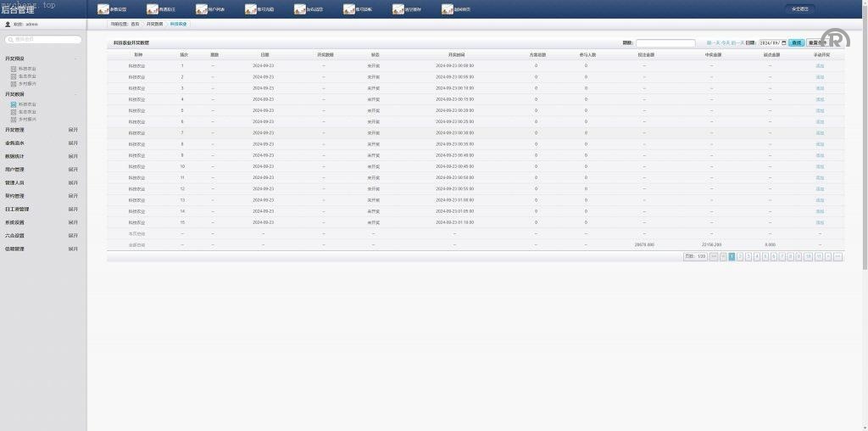Open 乡村振兴 icon under 开奖数据
868x431 pixels.
[14, 119]
